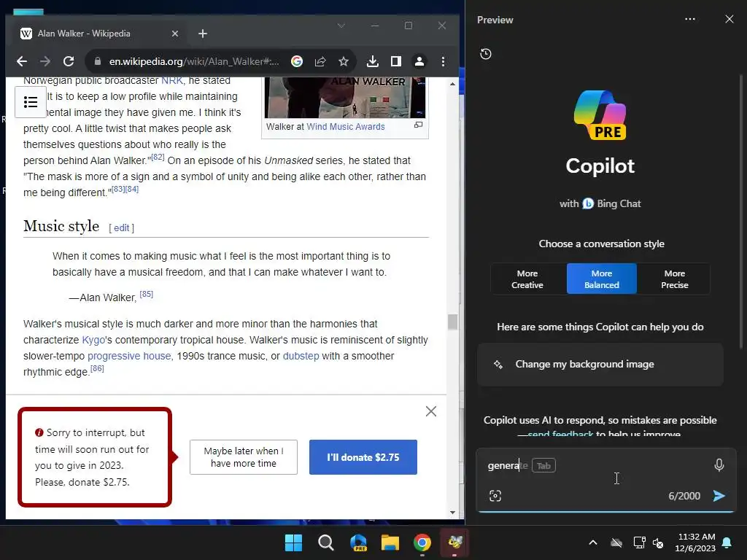
Task: Go back in Chrome browser
Action: point(22,61)
